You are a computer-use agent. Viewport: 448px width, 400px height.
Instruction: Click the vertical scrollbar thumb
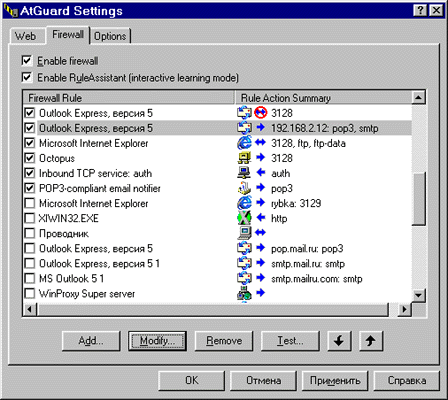click(x=418, y=199)
